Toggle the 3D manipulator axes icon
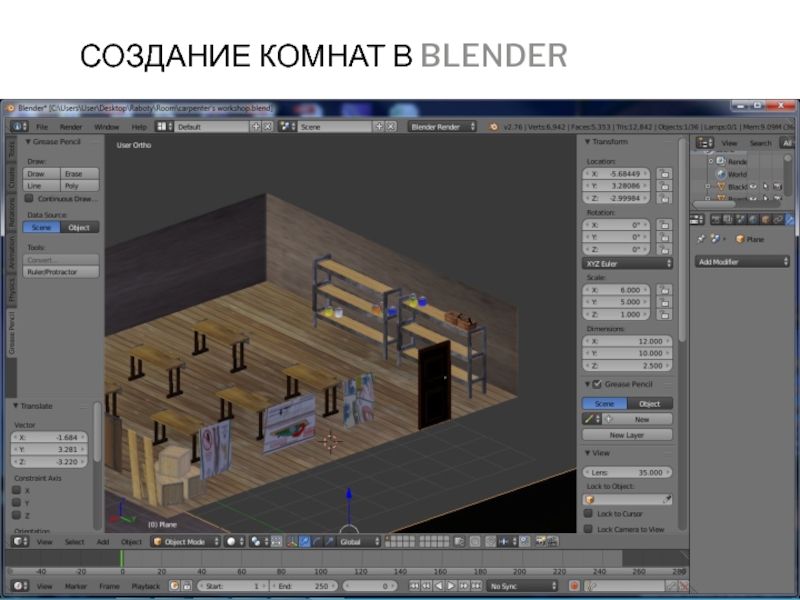The height and width of the screenshot is (600, 800). tap(292, 541)
